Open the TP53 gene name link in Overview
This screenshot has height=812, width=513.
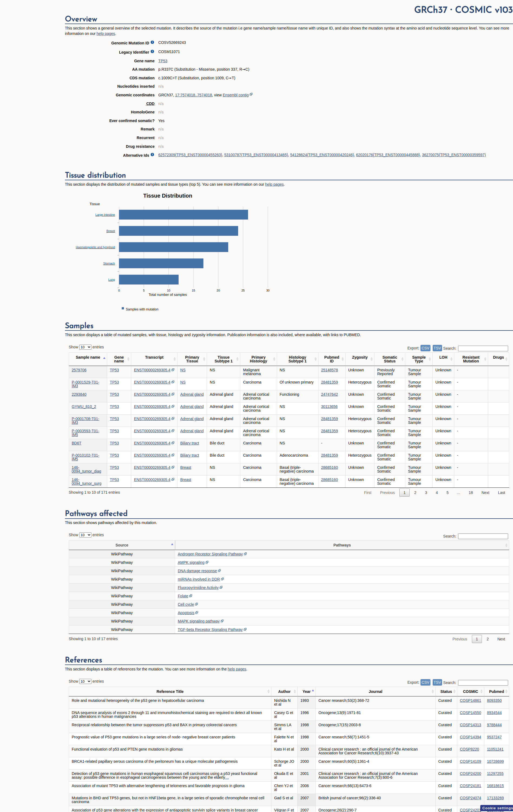pyautogui.click(x=163, y=61)
